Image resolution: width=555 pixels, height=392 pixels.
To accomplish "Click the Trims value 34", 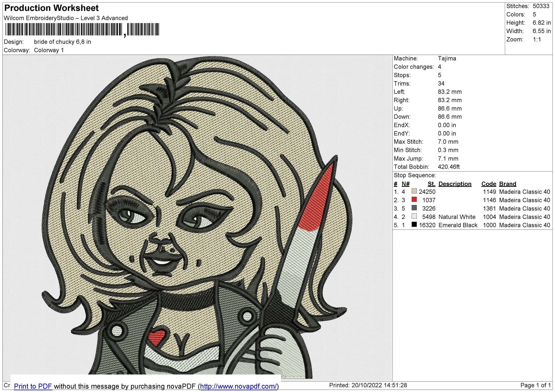I will point(441,84).
